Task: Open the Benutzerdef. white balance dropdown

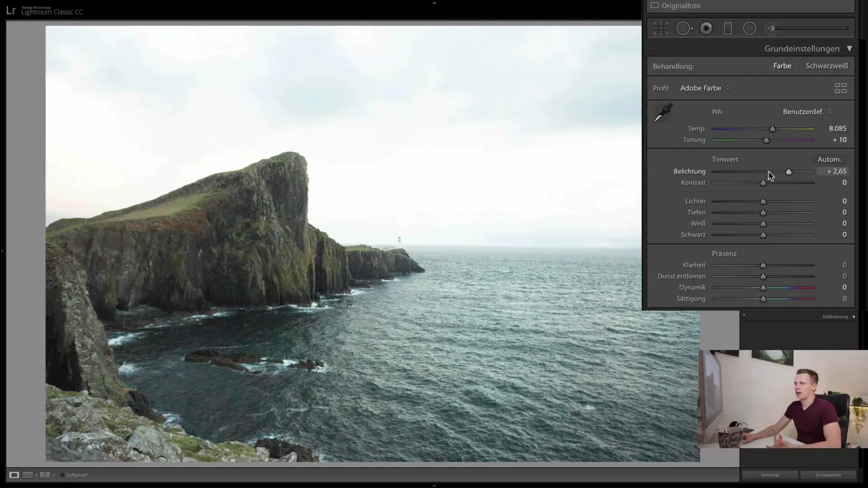Action: [x=807, y=112]
